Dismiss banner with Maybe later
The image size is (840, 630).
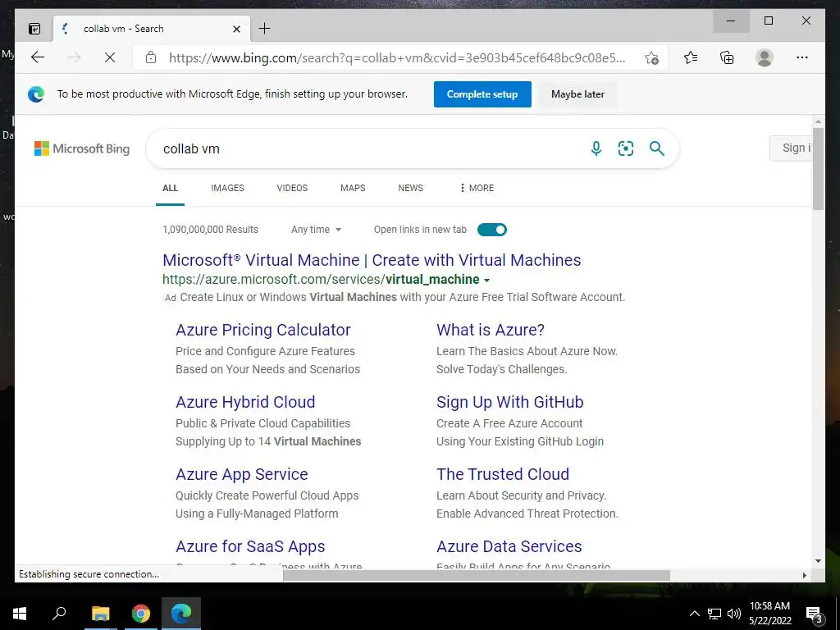click(577, 94)
